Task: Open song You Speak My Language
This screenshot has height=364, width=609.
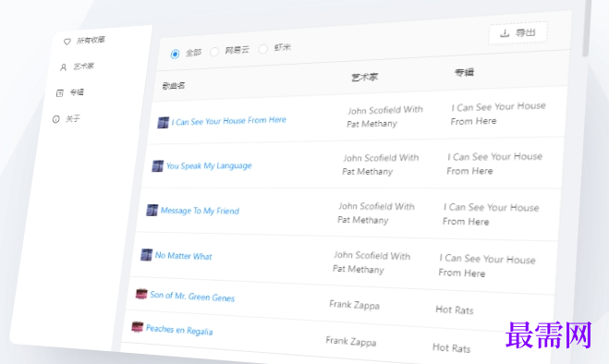Action: (x=209, y=166)
